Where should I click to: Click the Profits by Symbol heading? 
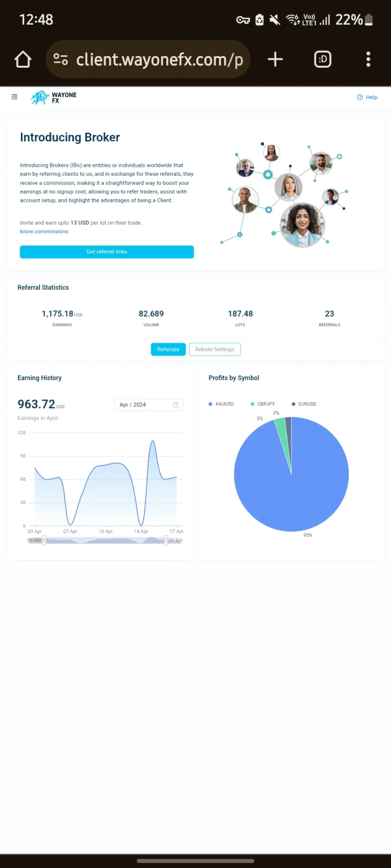pyautogui.click(x=234, y=378)
